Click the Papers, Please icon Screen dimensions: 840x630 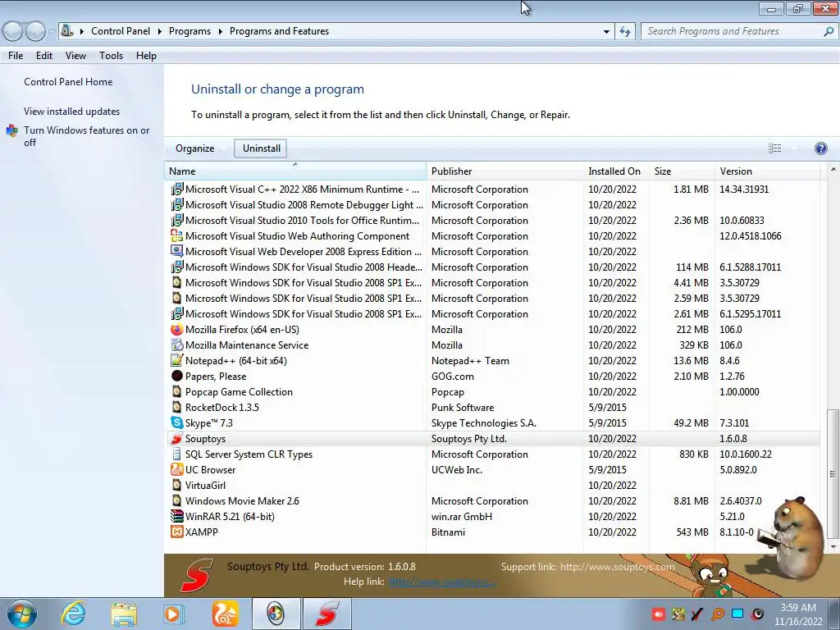click(x=176, y=376)
